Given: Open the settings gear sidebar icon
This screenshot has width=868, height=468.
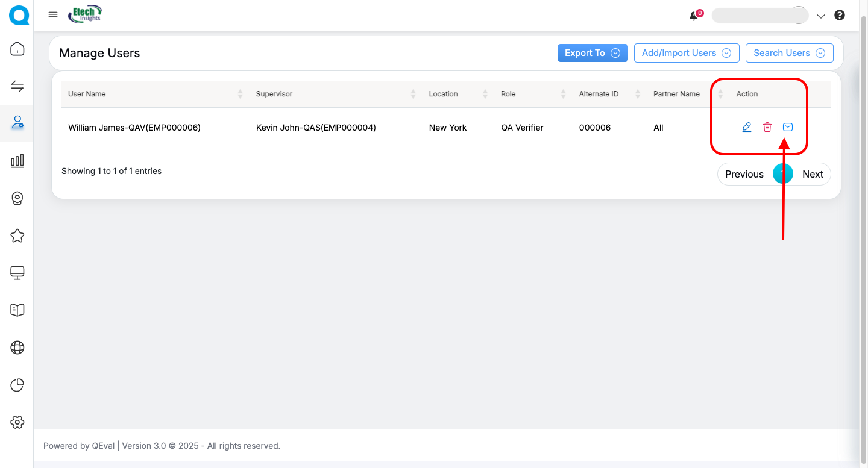Looking at the screenshot, I should click(17, 422).
